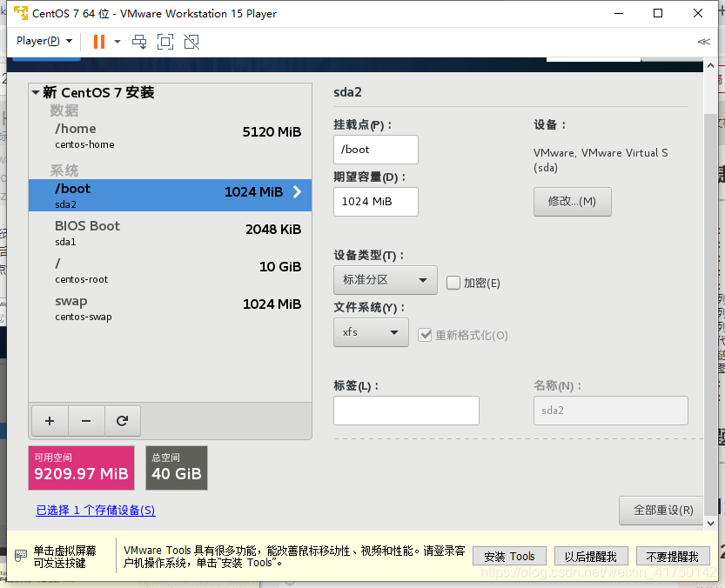Click the selected row's right chevron arrow
725x588 pixels.
coord(298,192)
